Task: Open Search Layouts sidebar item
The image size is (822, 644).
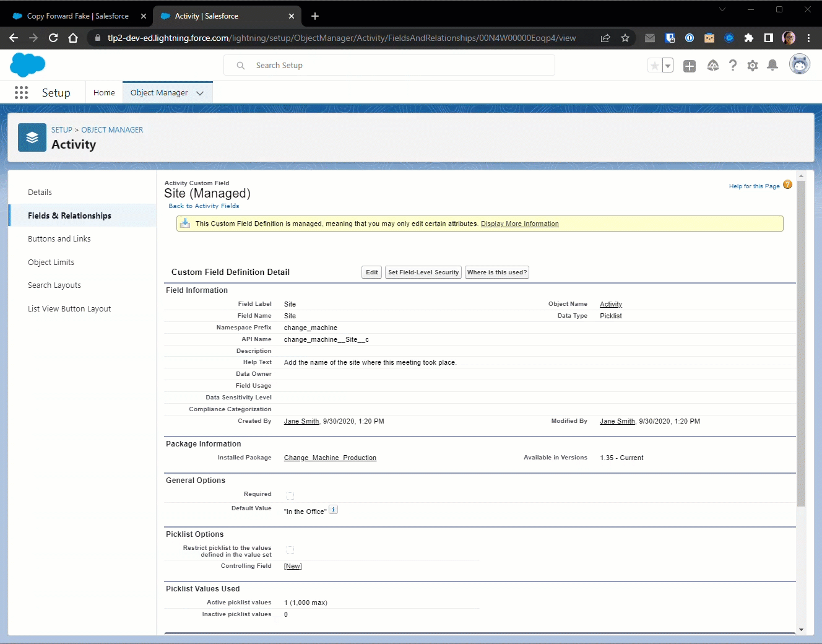Action: (54, 285)
